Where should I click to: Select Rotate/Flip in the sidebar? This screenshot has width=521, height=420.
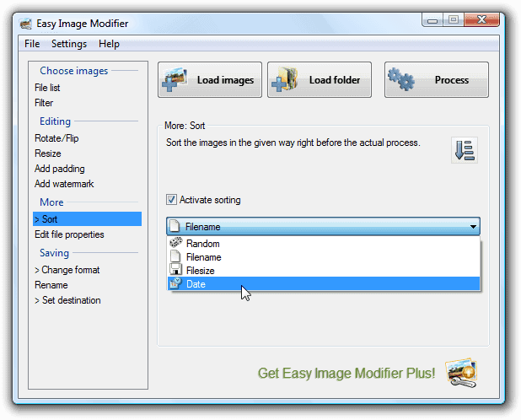tap(56, 138)
